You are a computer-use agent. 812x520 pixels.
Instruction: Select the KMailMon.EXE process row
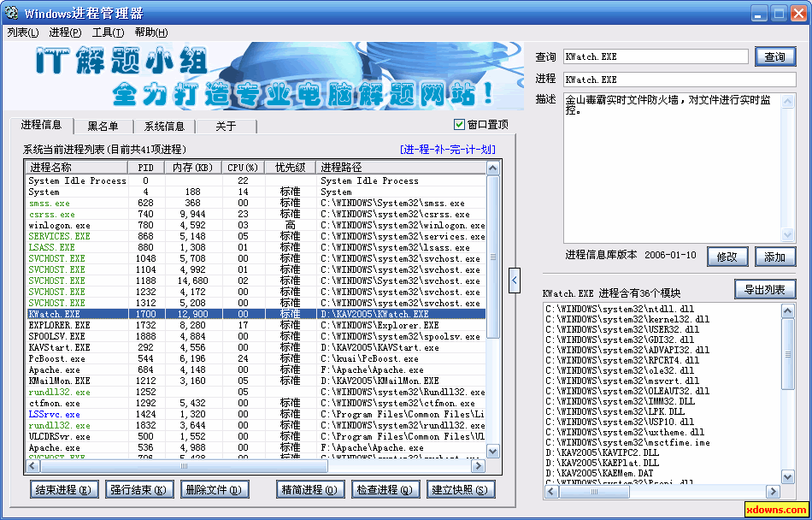[x=256, y=381]
